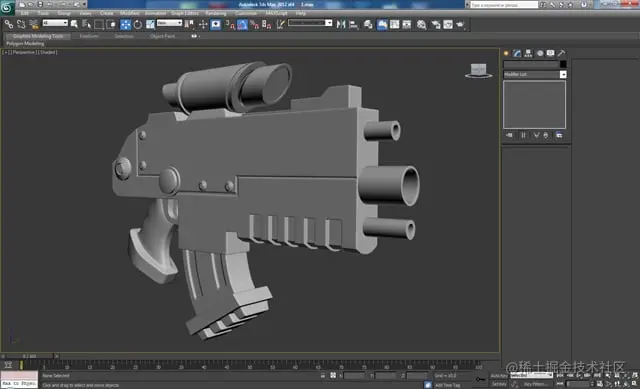Click the Key Filters button
Image resolution: width=640 pixels, height=389 pixels.
(536, 384)
